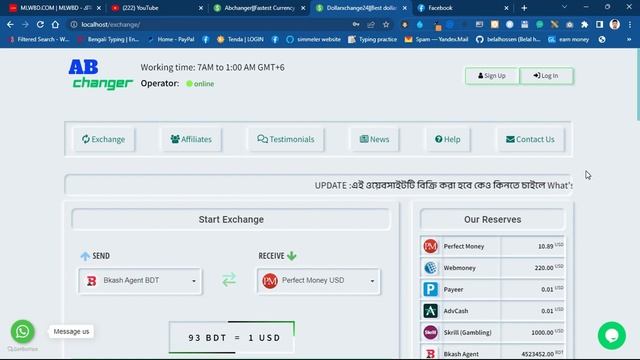Viewport: 640px width, 360px height.
Task: Open the Bkash Agent BDT send dropdown
Action: click(140, 280)
